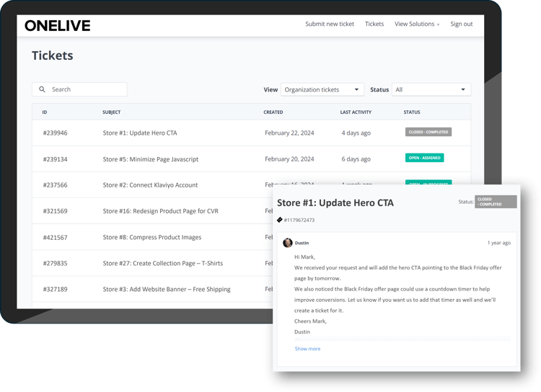Open the Status All dropdown
The width and height of the screenshot is (541, 392).
(x=431, y=89)
